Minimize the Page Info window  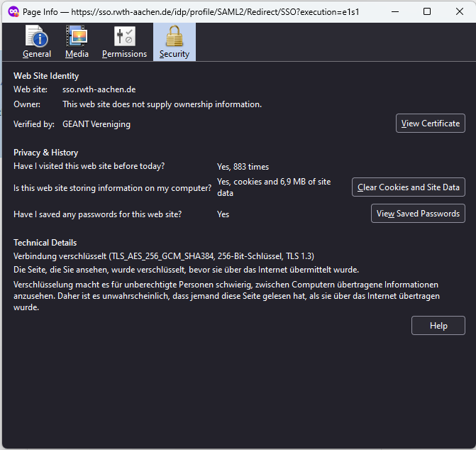coord(394,11)
